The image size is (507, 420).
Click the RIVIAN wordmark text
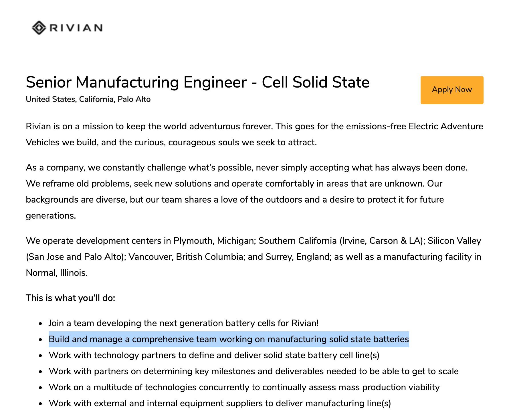(x=76, y=28)
